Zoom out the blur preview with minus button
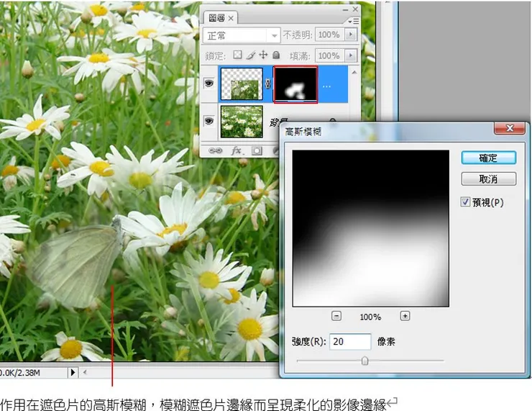This screenshot has width=532, height=411. pos(336,316)
